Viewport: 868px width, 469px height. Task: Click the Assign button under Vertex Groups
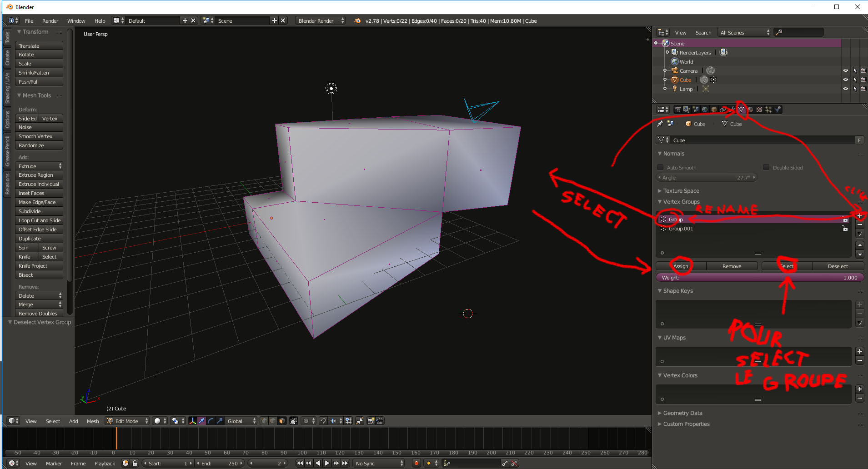click(680, 266)
